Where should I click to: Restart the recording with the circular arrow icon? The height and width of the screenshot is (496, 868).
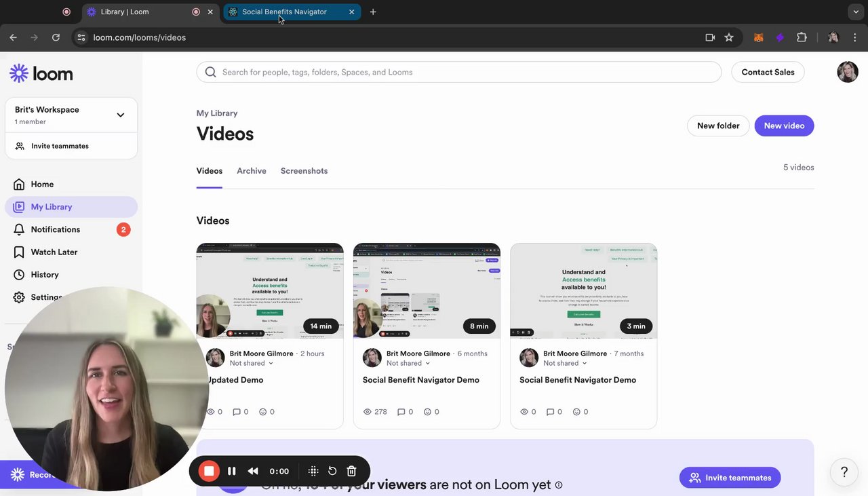332,471
